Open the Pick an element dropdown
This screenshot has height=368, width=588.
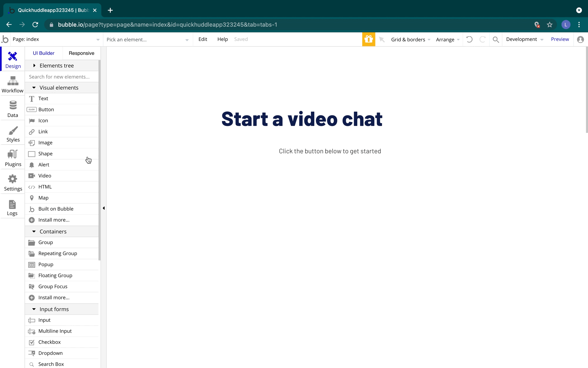(148, 39)
